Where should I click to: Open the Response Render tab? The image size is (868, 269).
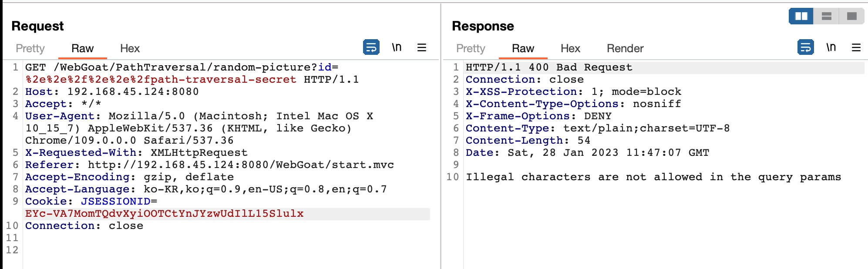(625, 48)
